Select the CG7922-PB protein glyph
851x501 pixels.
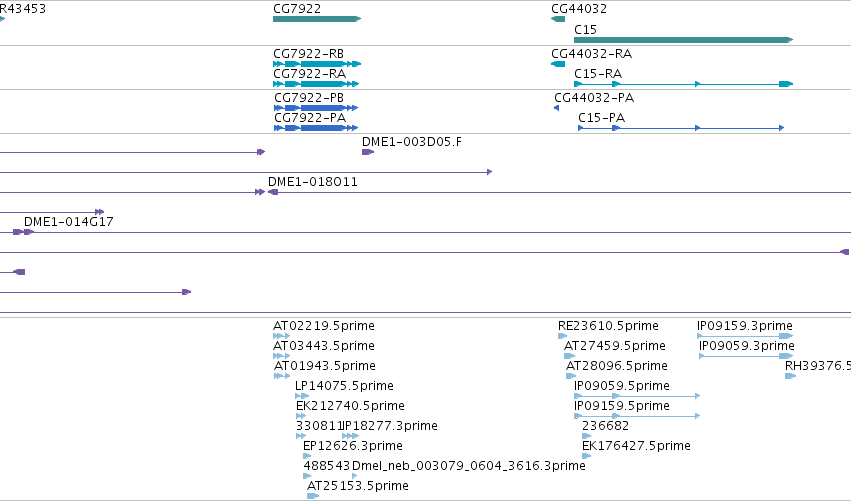pyautogui.click(x=316, y=108)
